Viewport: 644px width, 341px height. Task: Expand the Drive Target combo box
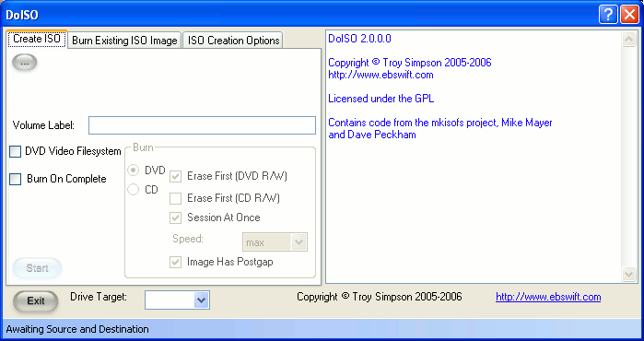point(177,300)
